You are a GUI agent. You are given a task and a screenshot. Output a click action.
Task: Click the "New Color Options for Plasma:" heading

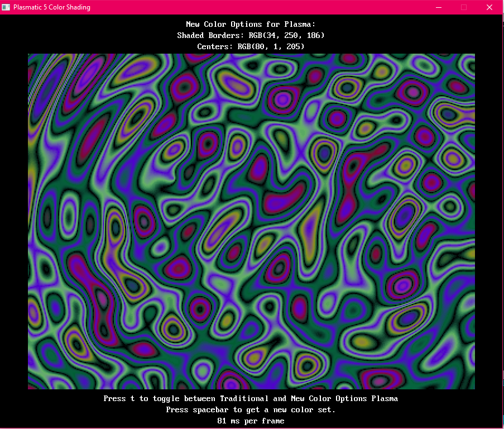[251, 24]
